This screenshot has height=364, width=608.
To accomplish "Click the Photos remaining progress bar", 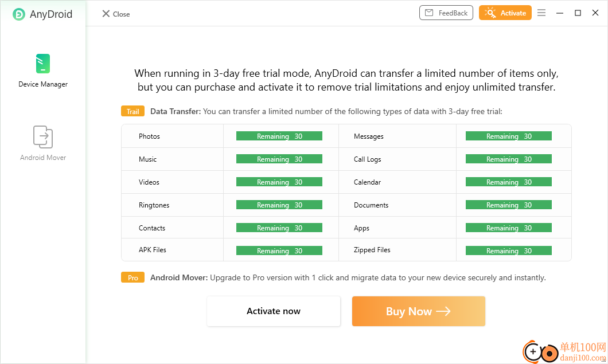I will [279, 136].
